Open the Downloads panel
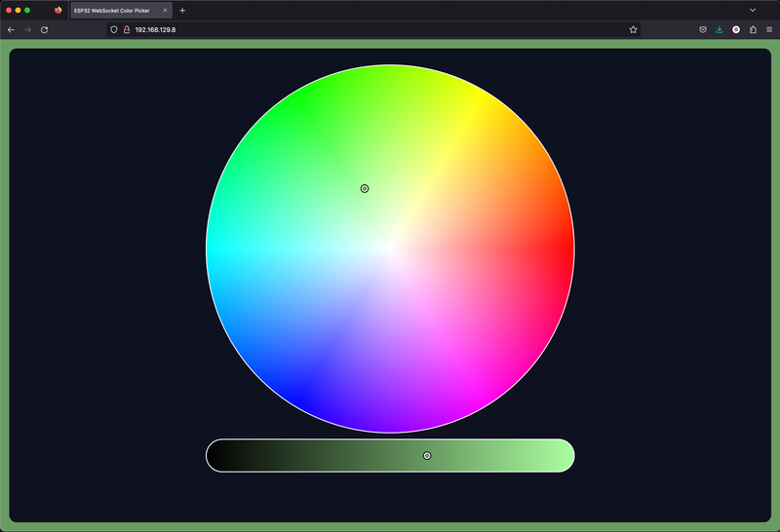The width and height of the screenshot is (780, 532). (720, 29)
